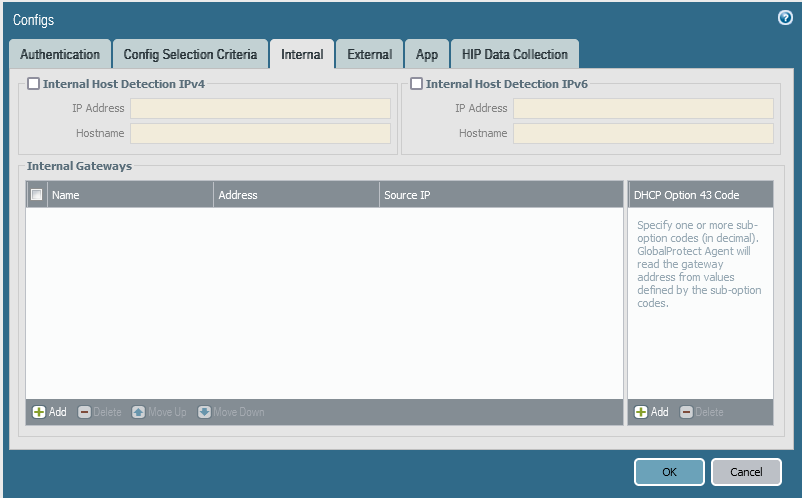Open the Config Selection Criteria tab

[x=190, y=55]
